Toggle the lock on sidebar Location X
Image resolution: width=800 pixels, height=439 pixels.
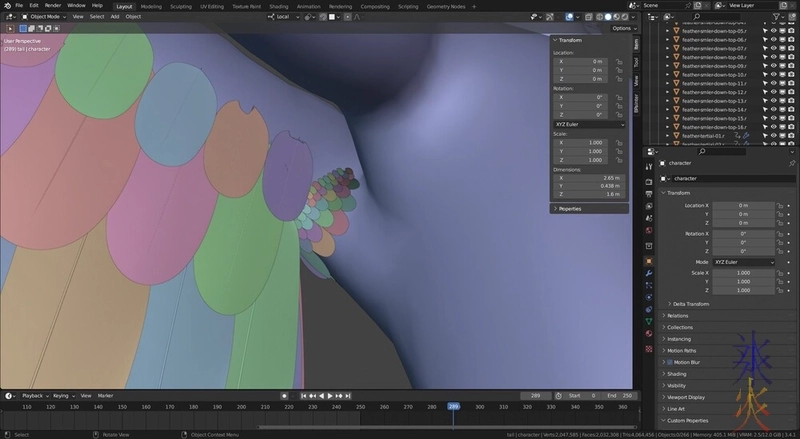tap(620, 61)
